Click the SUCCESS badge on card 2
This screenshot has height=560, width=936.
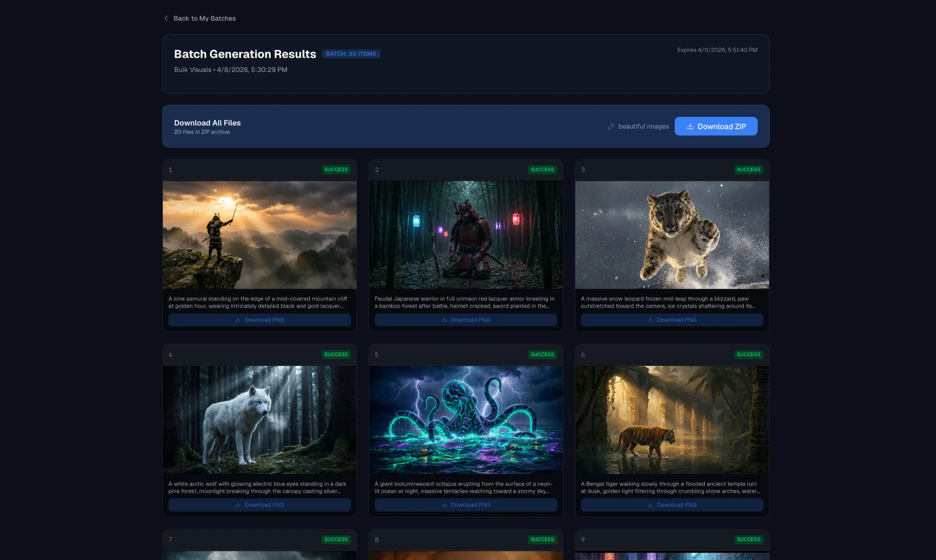point(542,169)
